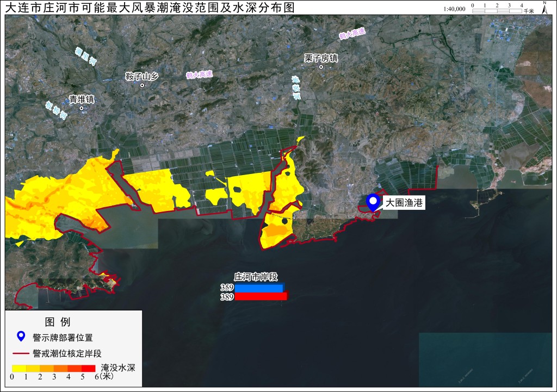This screenshot has width=557, height=392.
Task: Click the scale bar graphic beside 千米
Action: coord(497,11)
